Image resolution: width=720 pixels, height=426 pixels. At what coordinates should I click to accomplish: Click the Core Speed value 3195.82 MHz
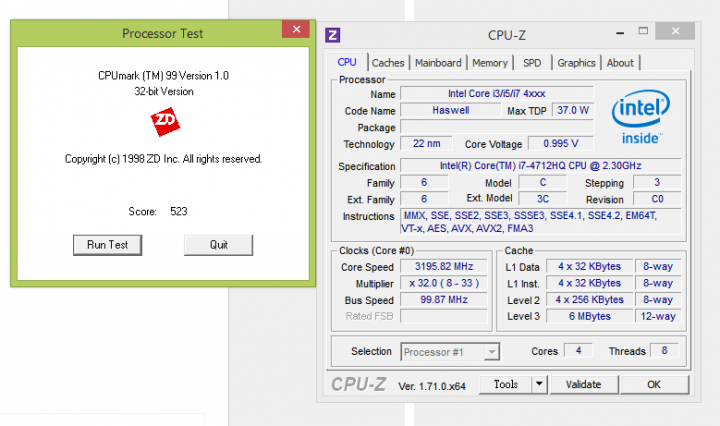pos(444,267)
